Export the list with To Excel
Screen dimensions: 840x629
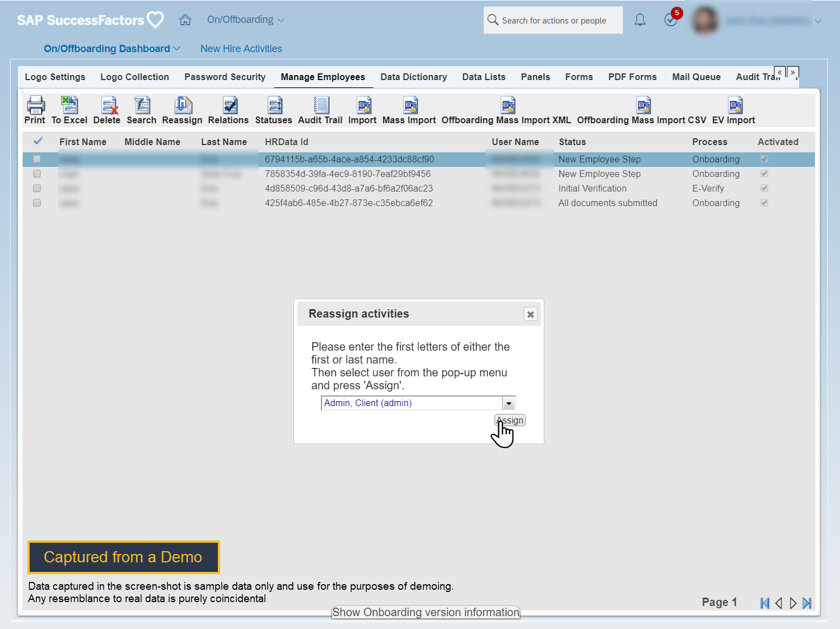click(x=69, y=105)
